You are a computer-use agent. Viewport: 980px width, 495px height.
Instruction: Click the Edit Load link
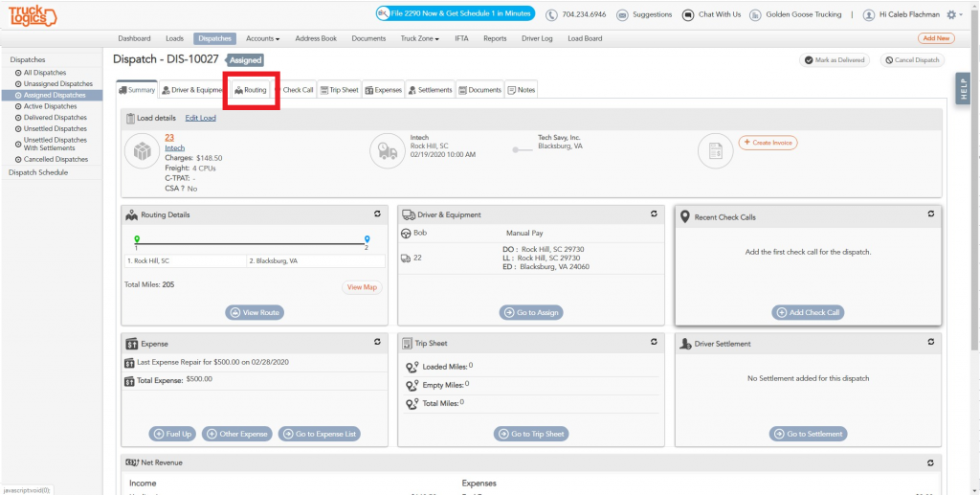201,118
